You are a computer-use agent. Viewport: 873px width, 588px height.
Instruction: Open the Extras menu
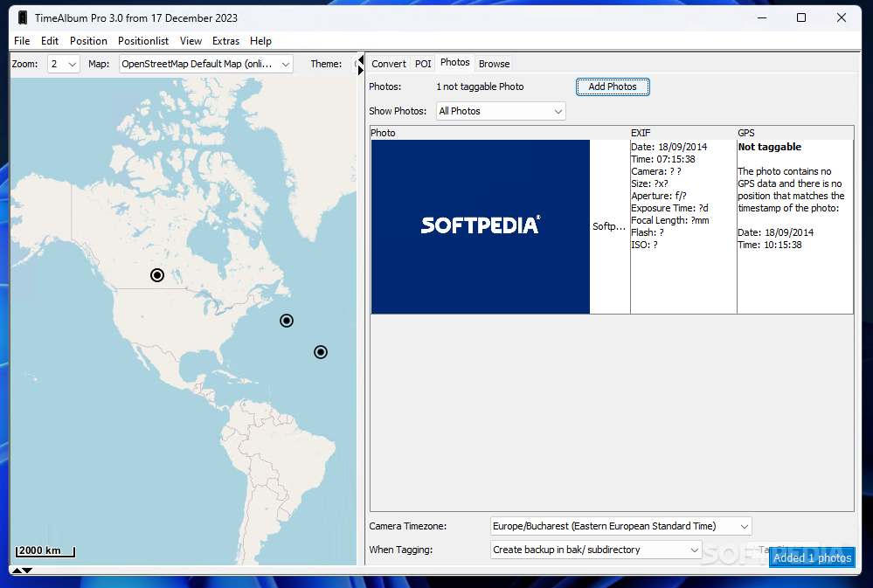click(x=225, y=41)
